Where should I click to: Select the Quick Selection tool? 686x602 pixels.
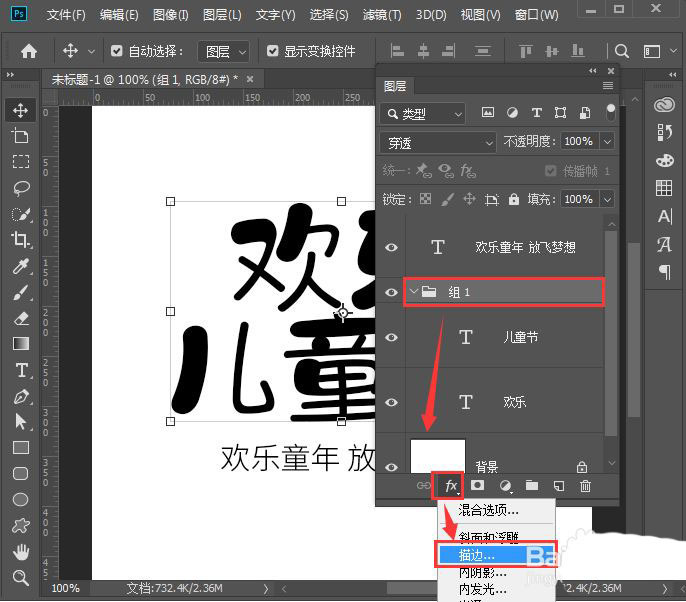coord(20,214)
